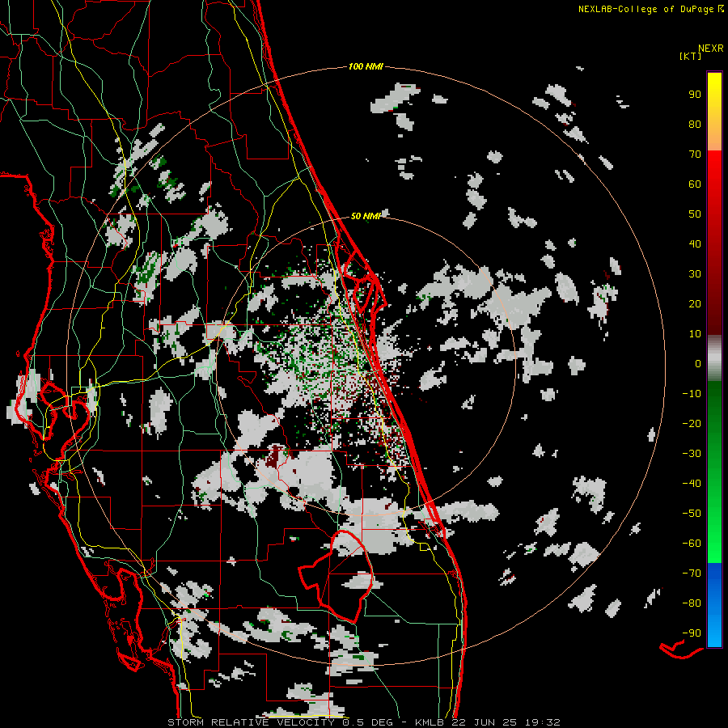Click the -40 scale label
The width and height of the screenshot is (728, 728).
click(x=692, y=484)
